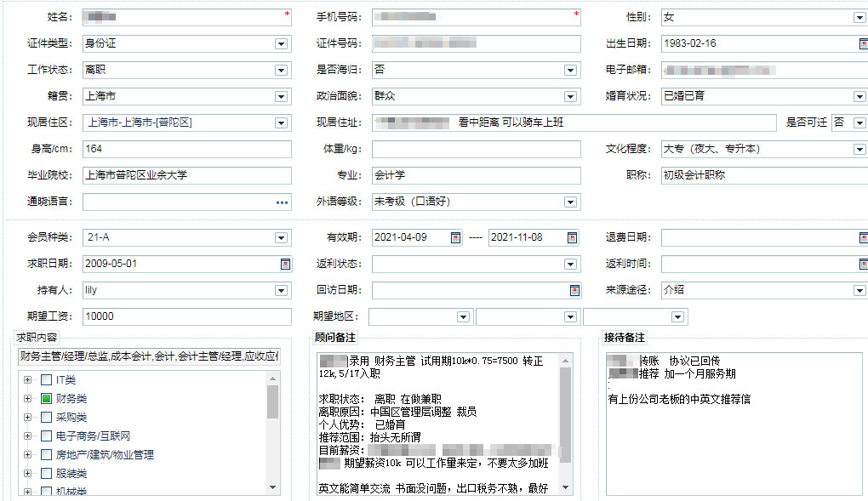Expand the 房地产/建筑/物业管理 tree node
The width and height of the screenshot is (868, 501).
[28, 454]
